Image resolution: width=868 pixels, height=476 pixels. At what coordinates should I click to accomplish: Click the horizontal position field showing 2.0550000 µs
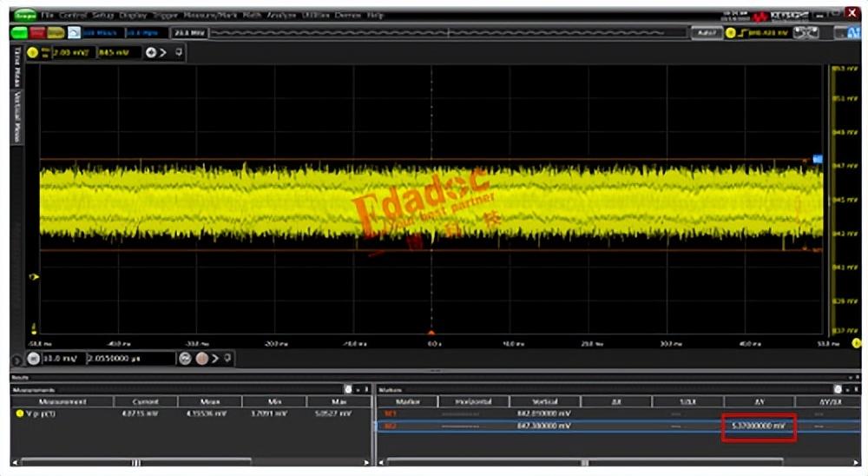pyautogui.click(x=131, y=359)
